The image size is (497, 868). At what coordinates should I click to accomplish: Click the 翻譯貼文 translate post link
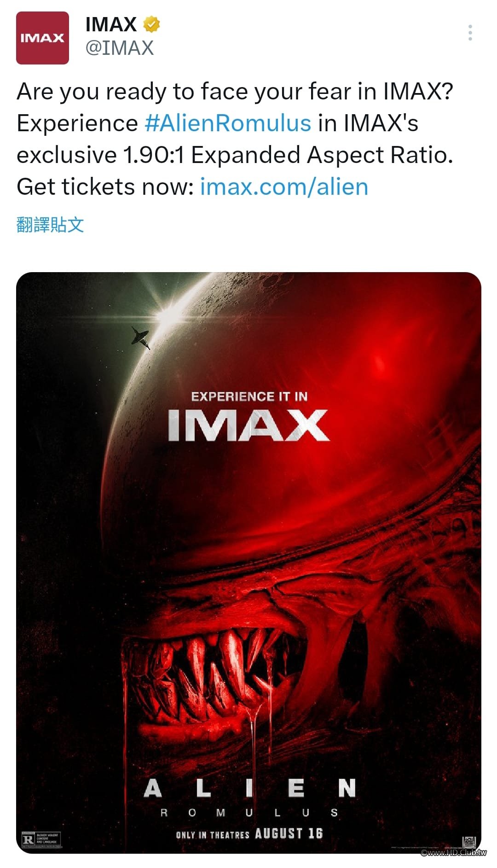click(x=50, y=225)
